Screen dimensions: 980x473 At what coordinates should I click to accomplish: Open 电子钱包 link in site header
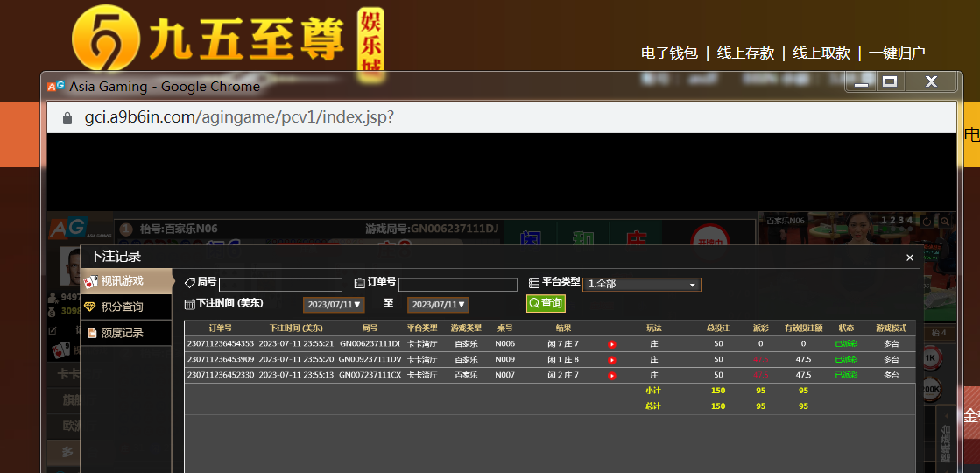[669, 53]
